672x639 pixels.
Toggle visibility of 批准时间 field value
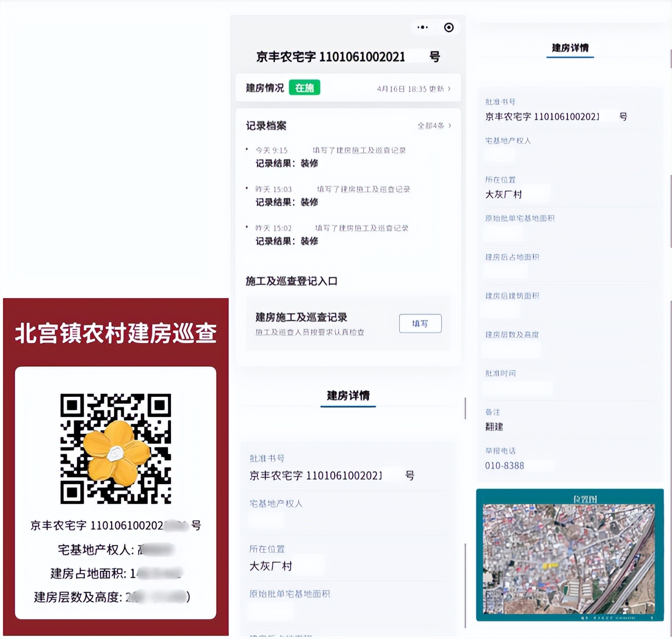[x=518, y=388]
